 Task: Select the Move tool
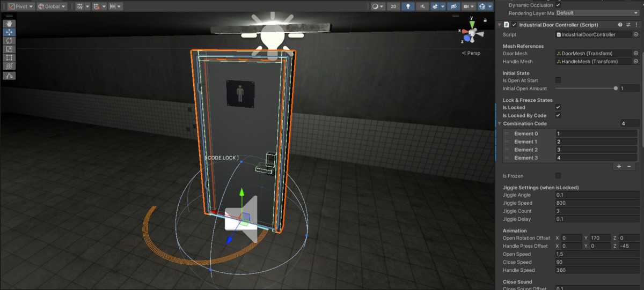pyautogui.click(x=10, y=32)
